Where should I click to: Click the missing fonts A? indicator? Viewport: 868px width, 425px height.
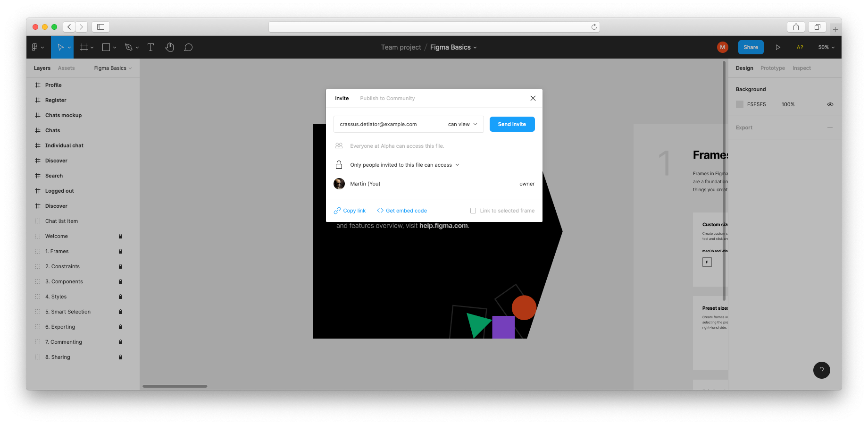[800, 47]
